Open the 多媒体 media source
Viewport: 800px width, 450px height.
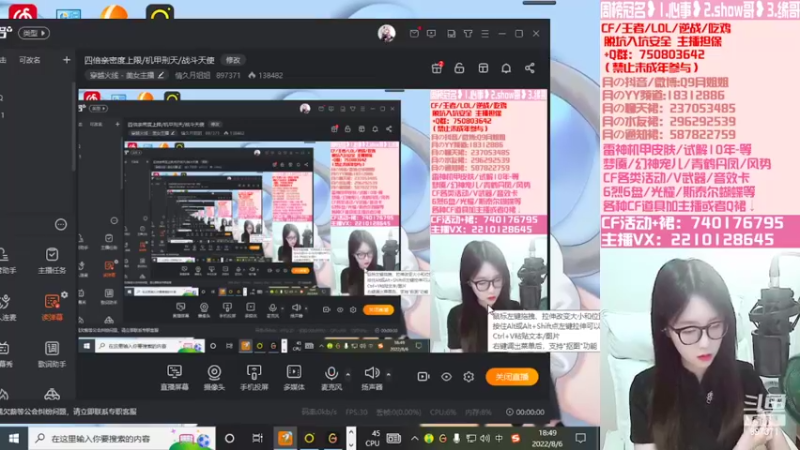[x=294, y=378]
